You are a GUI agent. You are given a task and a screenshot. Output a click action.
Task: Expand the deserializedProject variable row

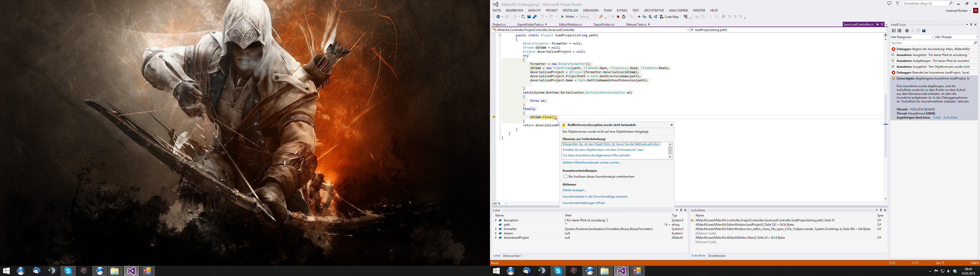(x=496, y=238)
